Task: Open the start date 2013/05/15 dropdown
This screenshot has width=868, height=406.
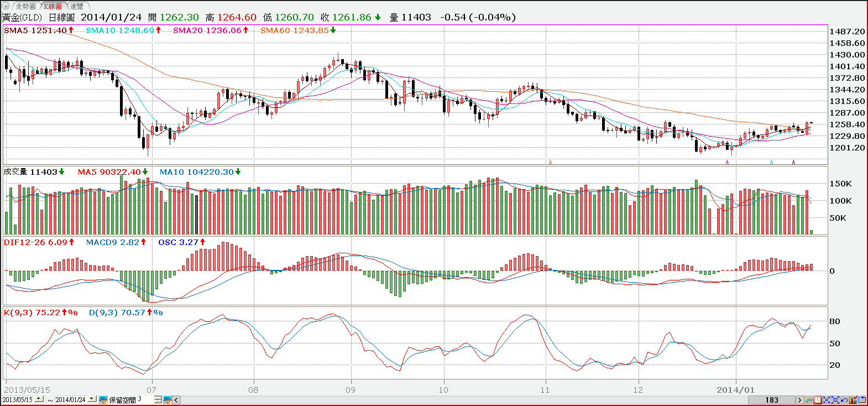Action: click(39, 399)
